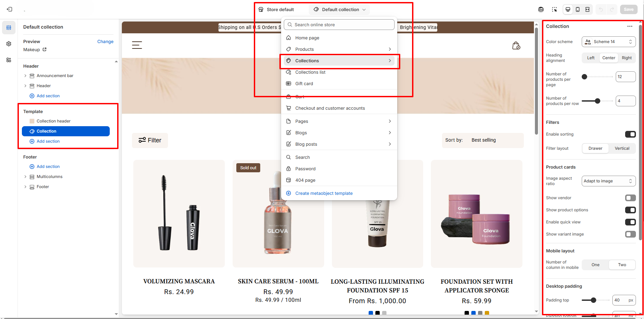
Task: Adjust the products per row slider
Action: click(598, 101)
